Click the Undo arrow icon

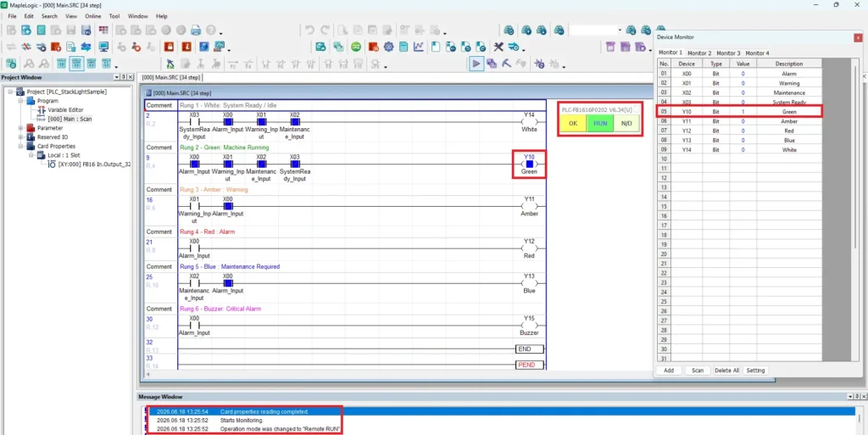[310, 30]
